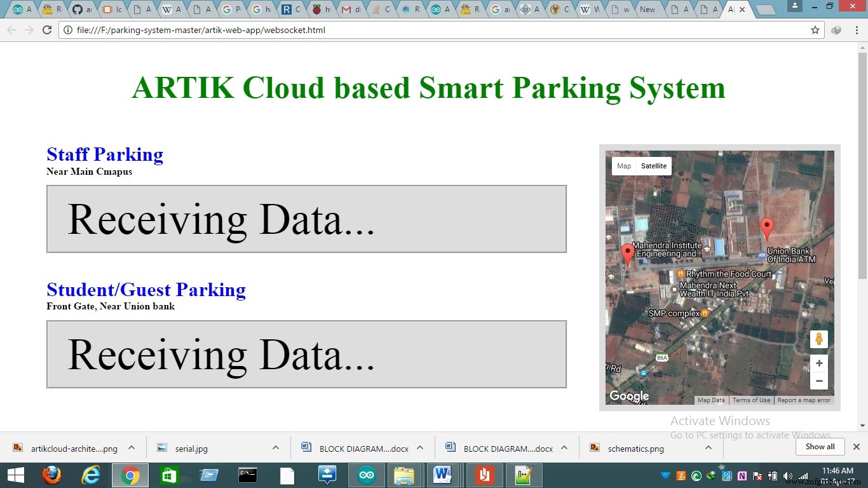Zoom in using the map plus control
This screenshot has width=868, height=488.
[818, 363]
